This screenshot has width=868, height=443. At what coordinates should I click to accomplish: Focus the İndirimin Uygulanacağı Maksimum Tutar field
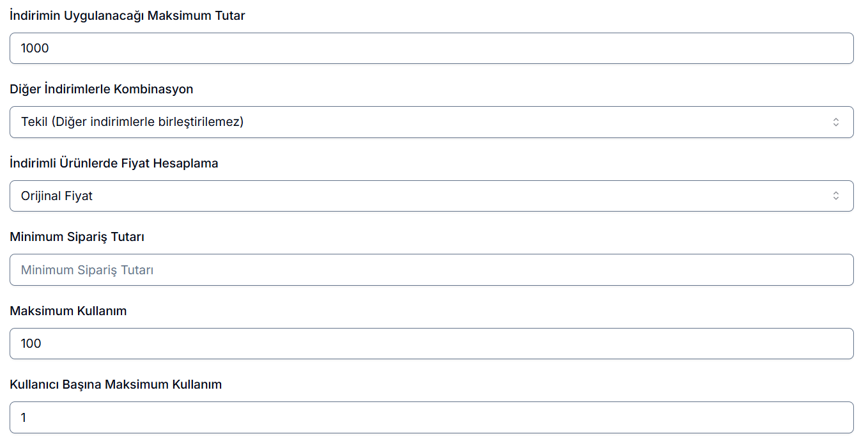click(x=431, y=49)
